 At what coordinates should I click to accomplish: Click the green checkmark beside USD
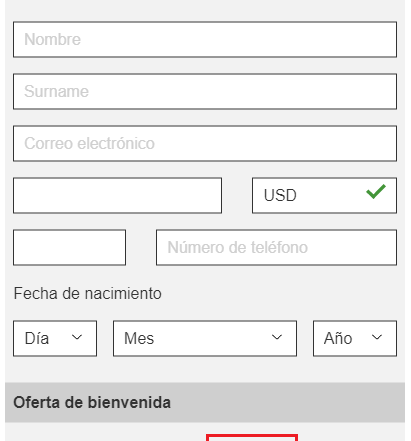tap(376, 192)
